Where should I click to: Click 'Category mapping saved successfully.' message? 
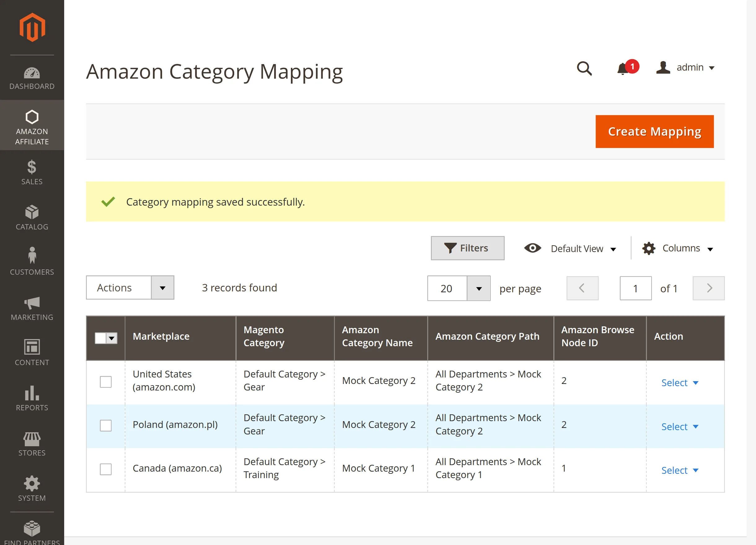click(x=215, y=202)
